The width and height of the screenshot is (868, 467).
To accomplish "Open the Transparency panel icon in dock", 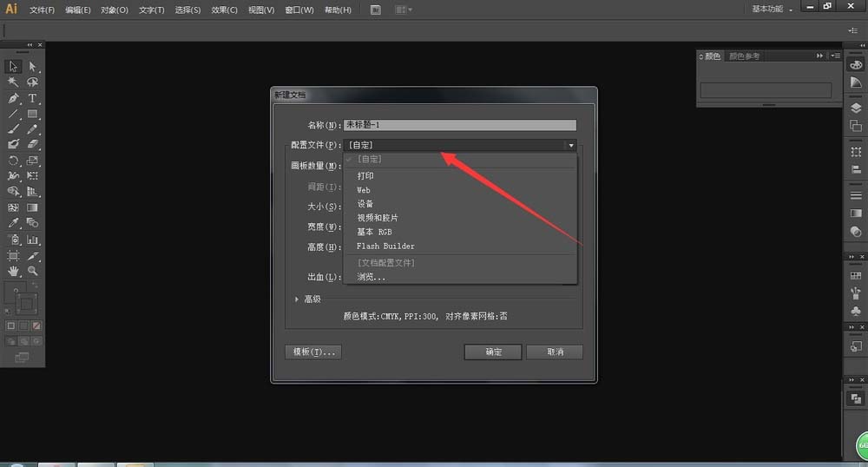I will click(x=856, y=231).
